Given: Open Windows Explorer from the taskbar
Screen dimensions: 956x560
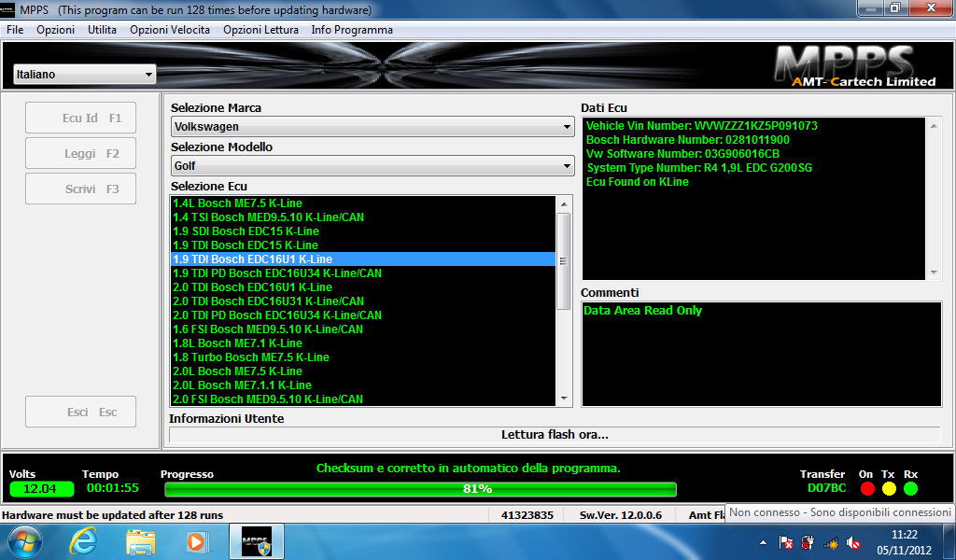Looking at the screenshot, I should pos(140,541).
